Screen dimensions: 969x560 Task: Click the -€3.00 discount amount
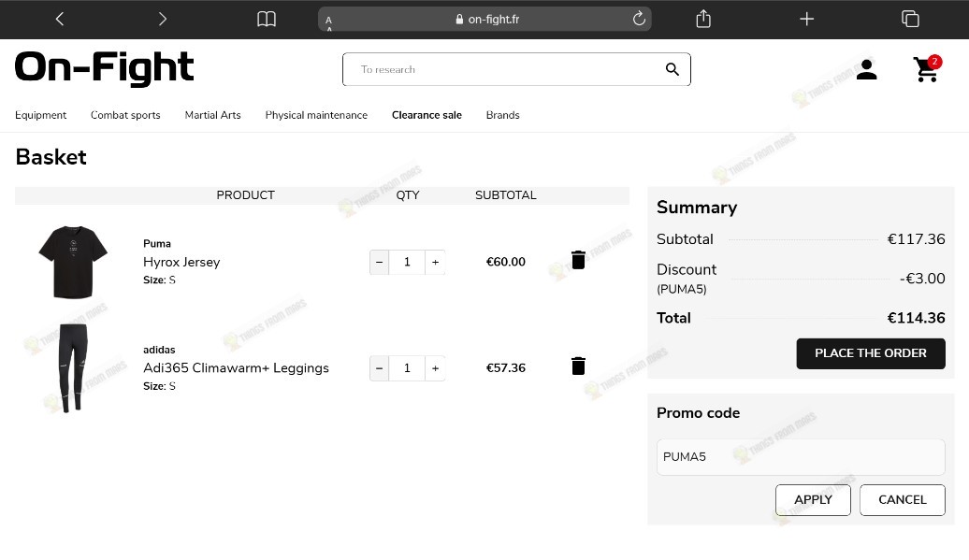pos(922,279)
